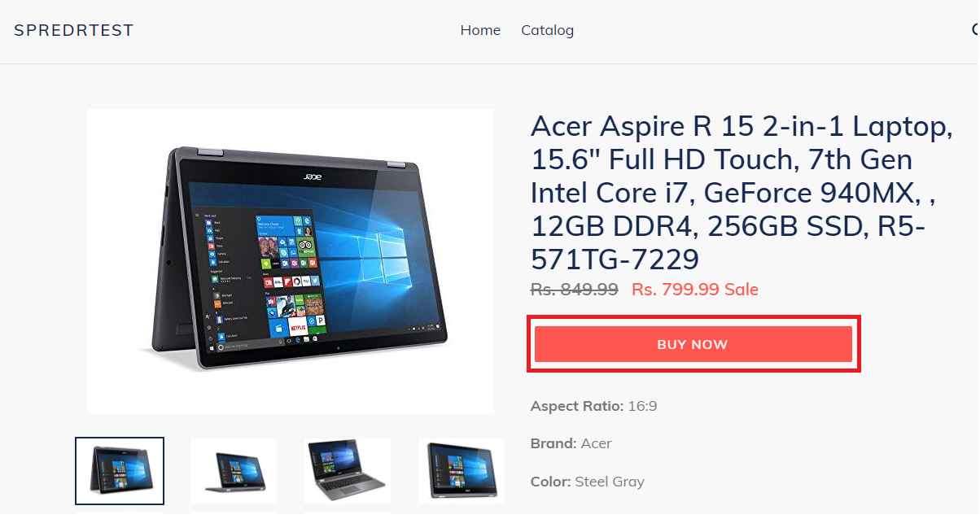Click the crossed-out Rs. 849.99 price

click(x=574, y=289)
